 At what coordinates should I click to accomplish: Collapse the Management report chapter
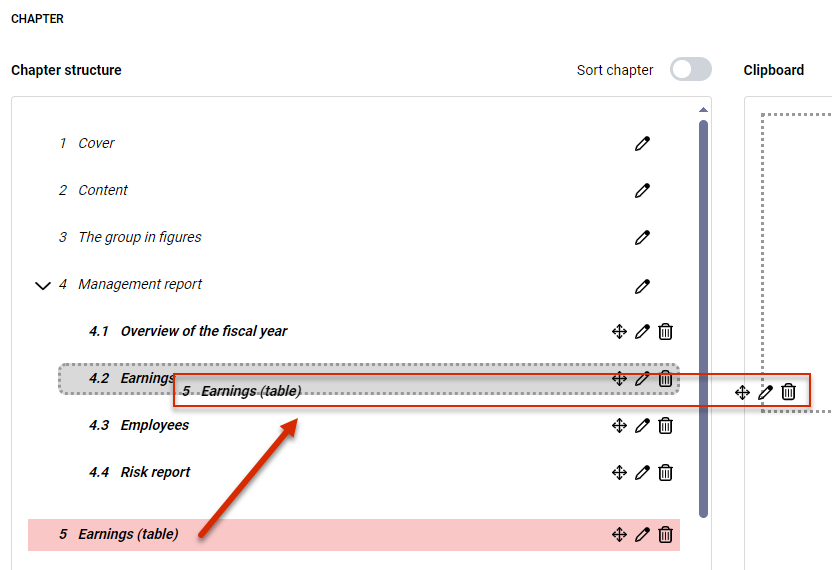click(42, 286)
